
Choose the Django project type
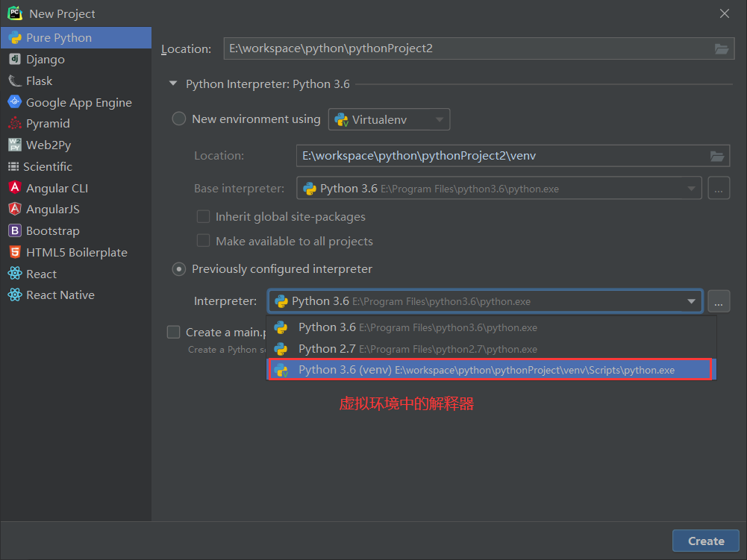76,59
